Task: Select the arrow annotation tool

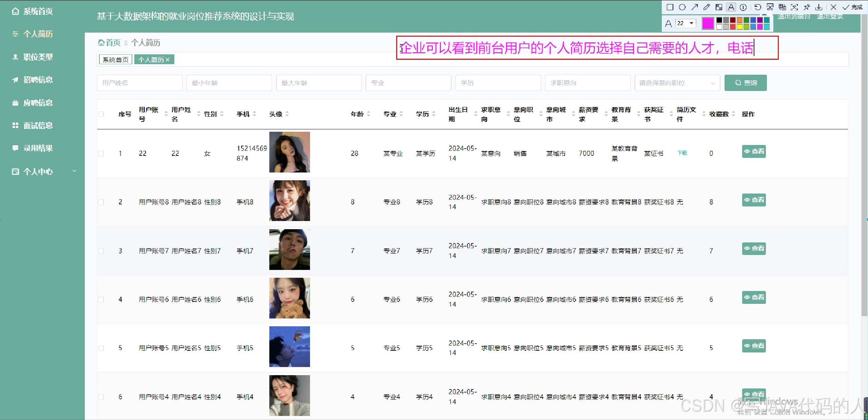Action: coord(694,7)
